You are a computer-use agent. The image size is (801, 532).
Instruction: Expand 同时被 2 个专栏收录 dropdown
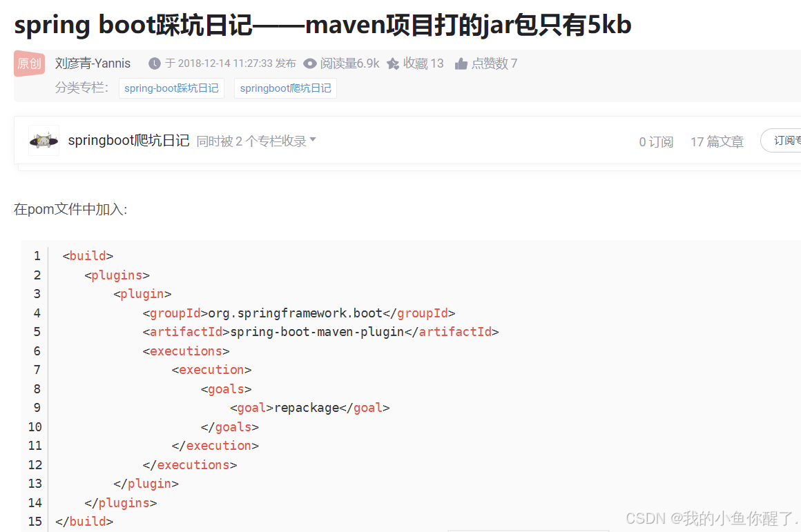pyautogui.click(x=256, y=141)
